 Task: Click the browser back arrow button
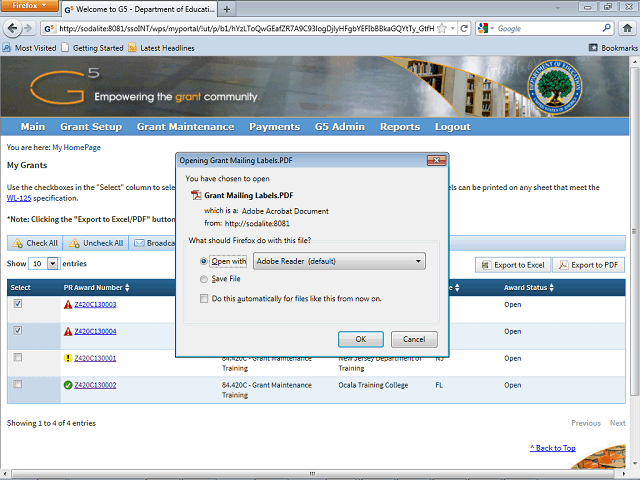click(12, 28)
